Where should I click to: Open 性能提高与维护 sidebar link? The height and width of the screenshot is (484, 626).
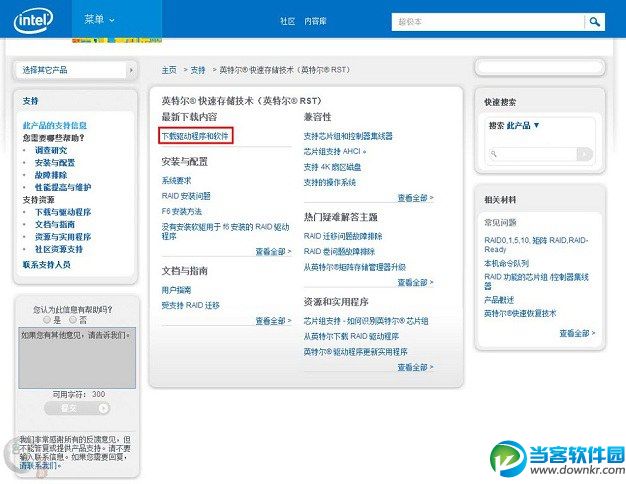click(63, 187)
